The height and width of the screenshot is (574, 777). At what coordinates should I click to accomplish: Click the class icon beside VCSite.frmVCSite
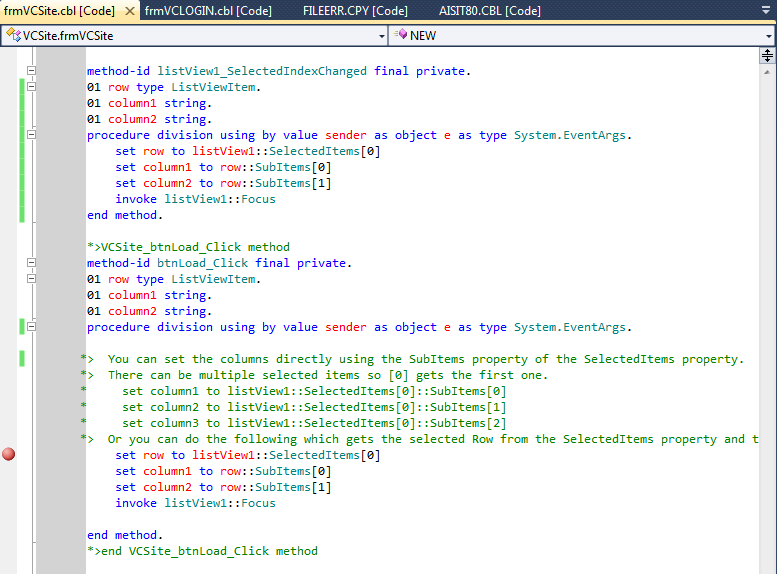tap(13, 35)
